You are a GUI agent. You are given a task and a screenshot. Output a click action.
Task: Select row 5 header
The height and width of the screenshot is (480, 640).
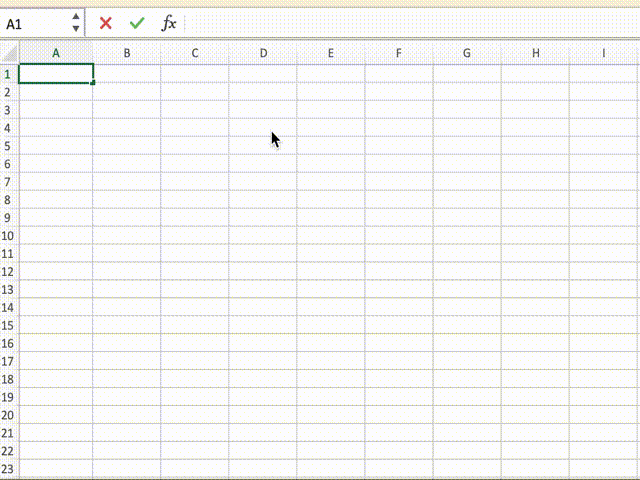(7, 146)
